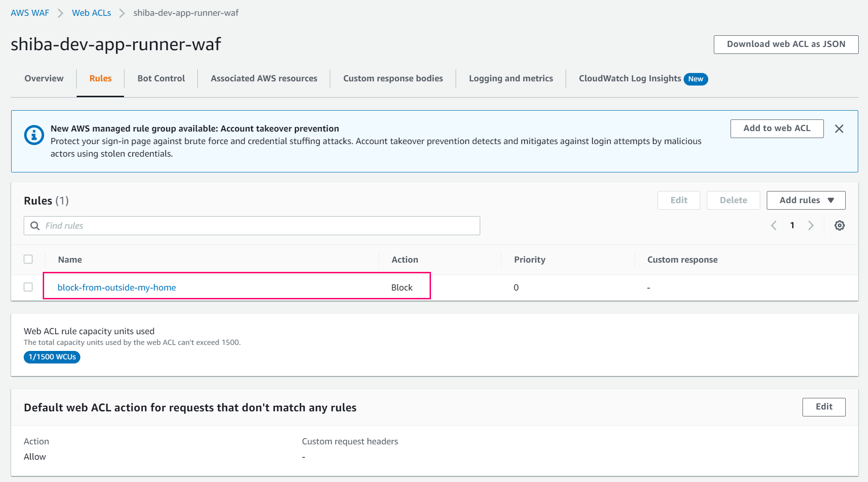
Task: Open Logging and metrics tab
Action: [511, 79]
